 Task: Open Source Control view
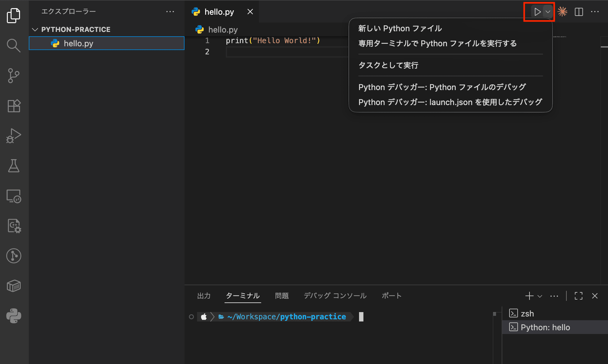(x=13, y=76)
